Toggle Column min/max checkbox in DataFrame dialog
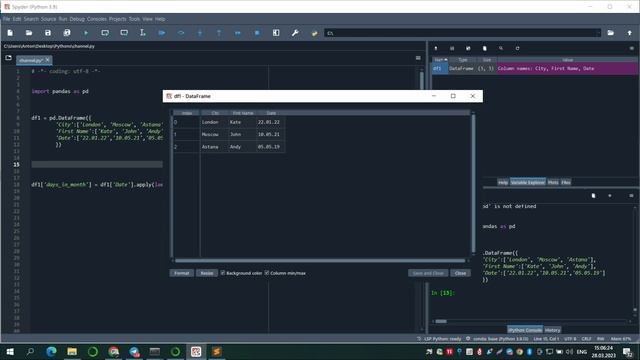 (x=267, y=273)
